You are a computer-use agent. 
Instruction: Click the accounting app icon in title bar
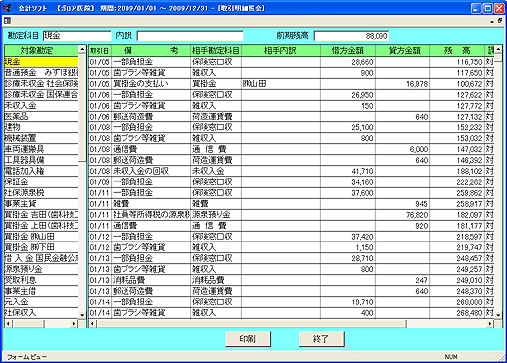coord(7,8)
